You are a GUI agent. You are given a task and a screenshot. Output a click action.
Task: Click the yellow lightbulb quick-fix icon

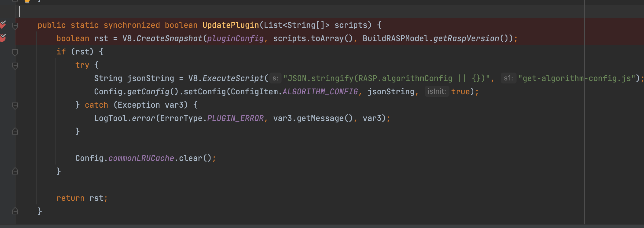[x=27, y=2]
